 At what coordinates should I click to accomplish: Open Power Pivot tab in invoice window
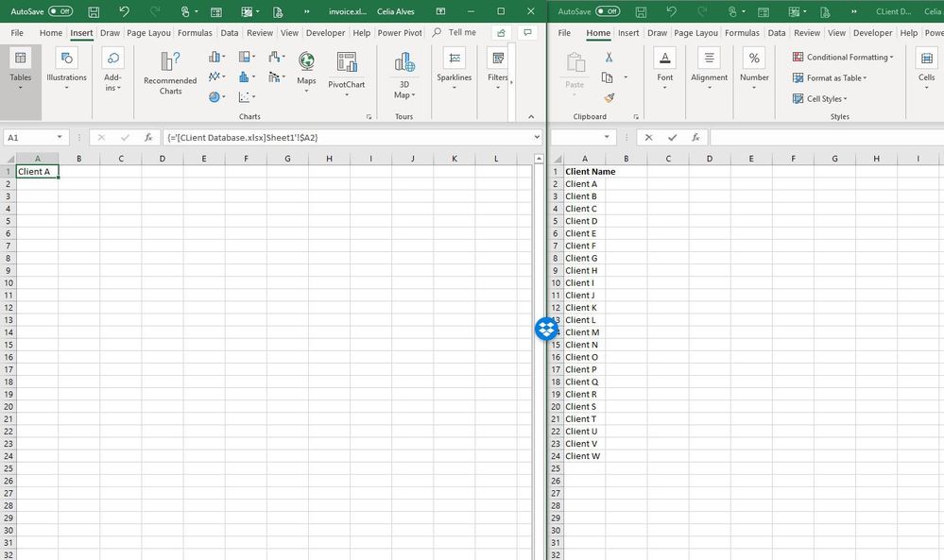[400, 33]
